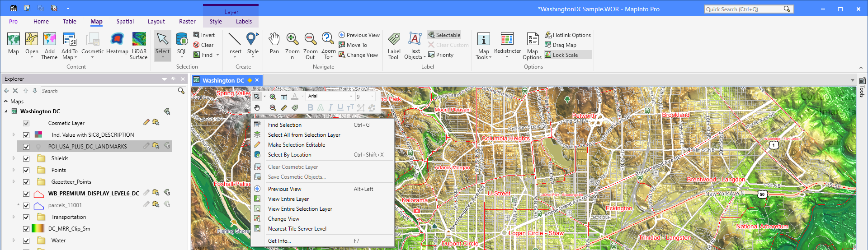Open the font size 9 dropdown

[x=373, y=96]
